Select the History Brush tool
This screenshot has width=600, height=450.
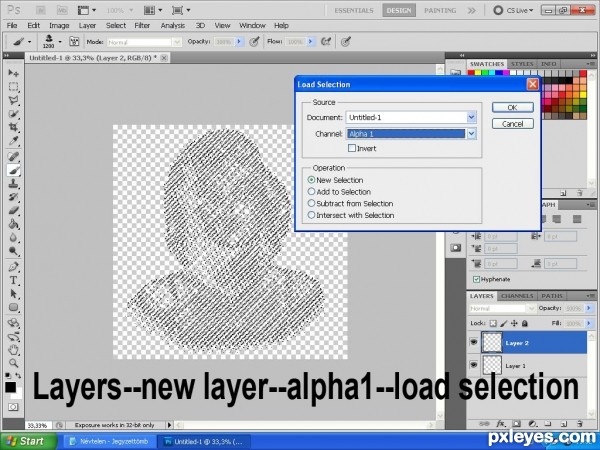13,197
